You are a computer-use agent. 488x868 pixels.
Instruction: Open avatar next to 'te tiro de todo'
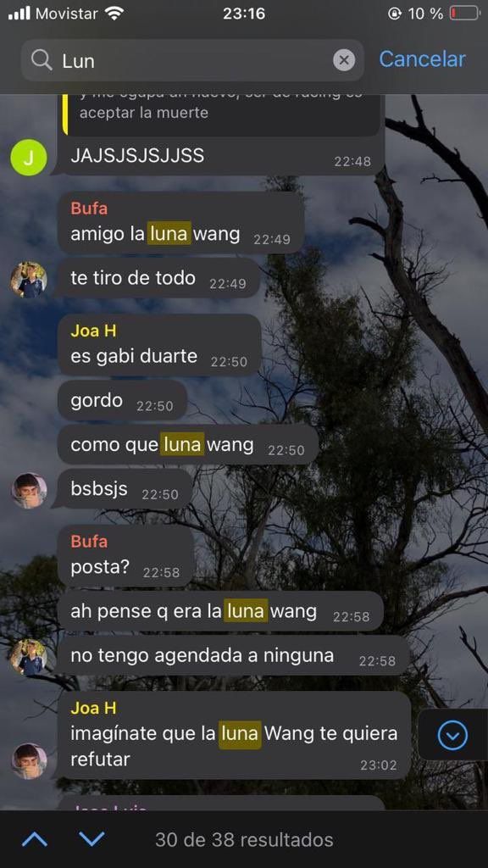point(29,280)
